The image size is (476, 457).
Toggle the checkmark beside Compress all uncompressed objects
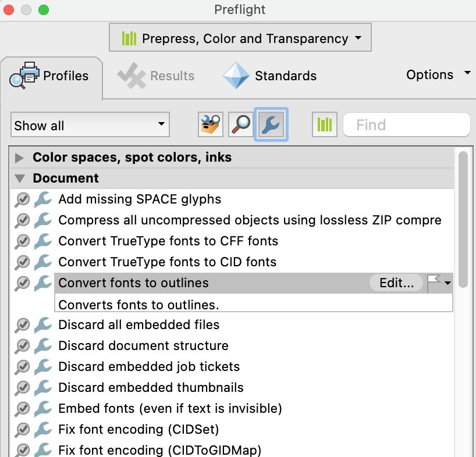coord(22,220)
